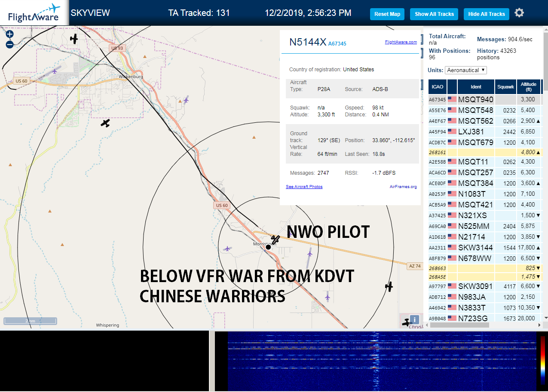Select the LXJ381 row

(x=485, y=132)
